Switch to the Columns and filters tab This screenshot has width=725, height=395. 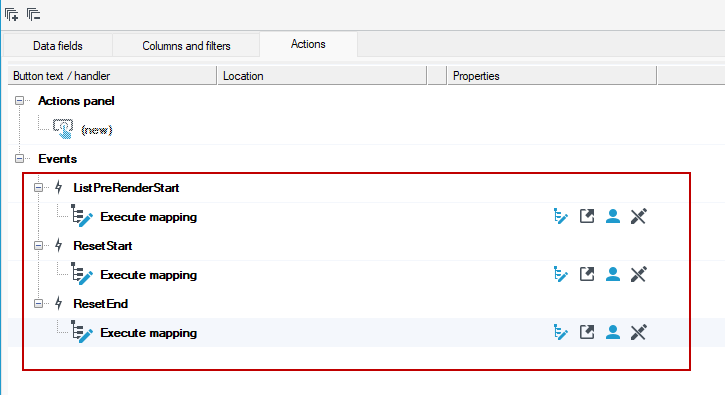(x=186, y=46)
